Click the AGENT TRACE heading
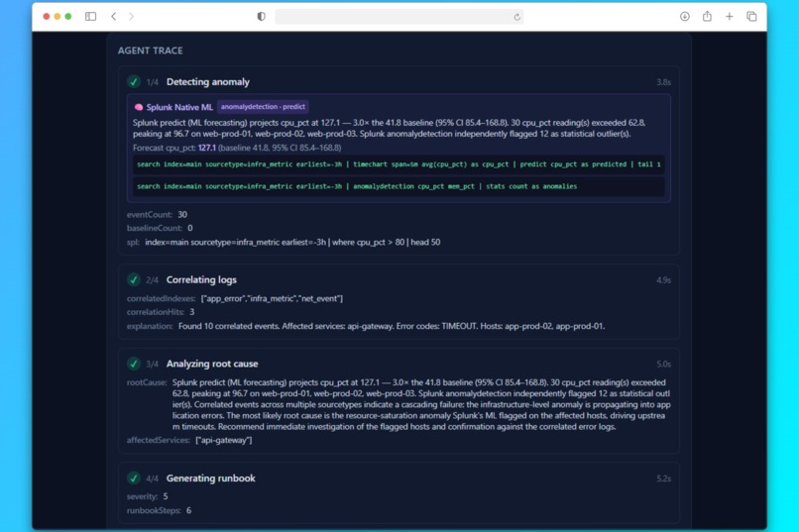The height and width of the screenshot is (532, 799). click(151, 51)
